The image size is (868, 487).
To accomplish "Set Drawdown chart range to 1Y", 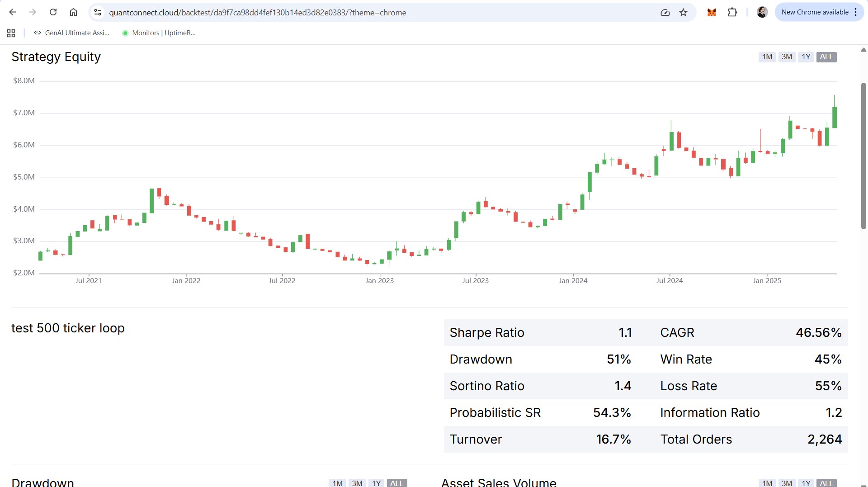I will [x=376, y=483].
